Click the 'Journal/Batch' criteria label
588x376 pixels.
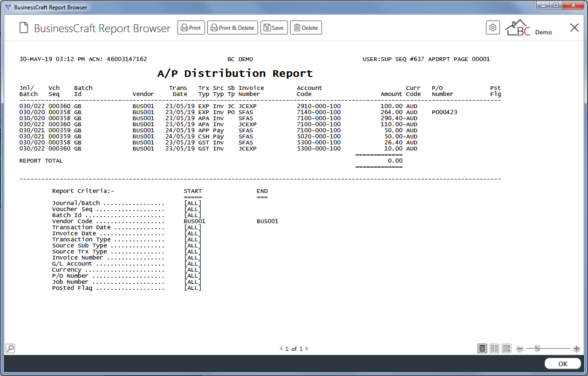tap(76, 203)
